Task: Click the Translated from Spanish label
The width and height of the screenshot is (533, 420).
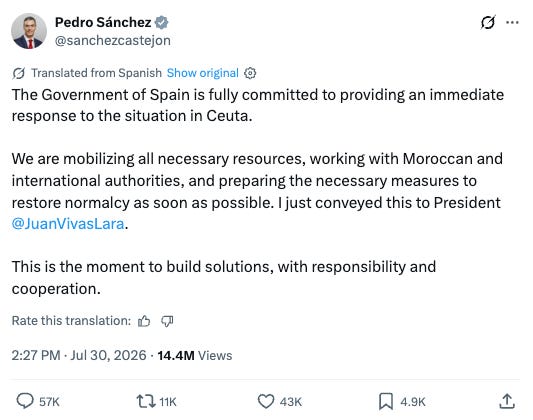Action: (97, 73)
